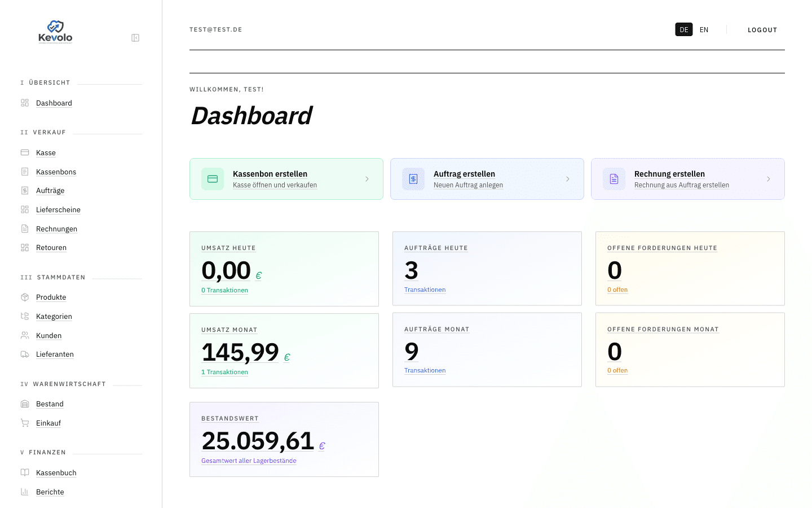Viewport: 812px width, 508px height.
Task: Click Transaktionen link under Aufträge Heute
Action: [425, 290]
